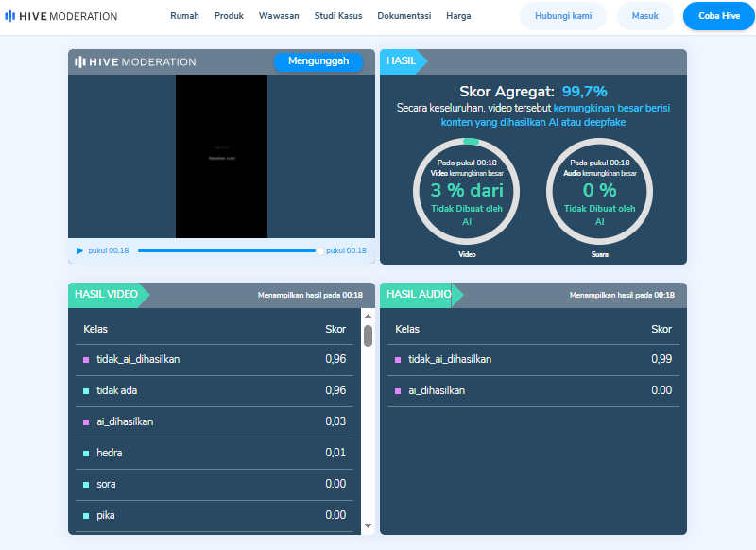Open the Dokumentasi menu item
Screen dimensions: 756x550
click(404, 16)
